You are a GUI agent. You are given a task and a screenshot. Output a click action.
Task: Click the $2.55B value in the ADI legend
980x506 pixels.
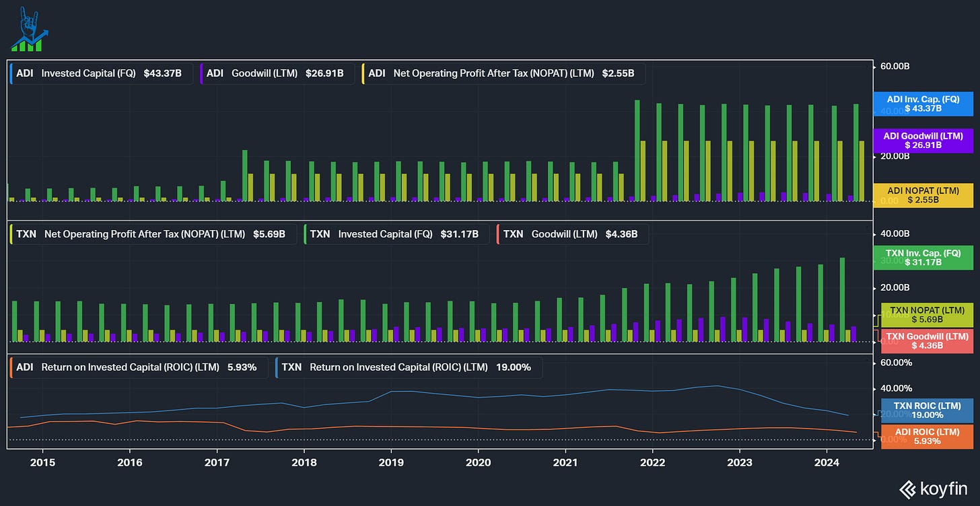618,73
